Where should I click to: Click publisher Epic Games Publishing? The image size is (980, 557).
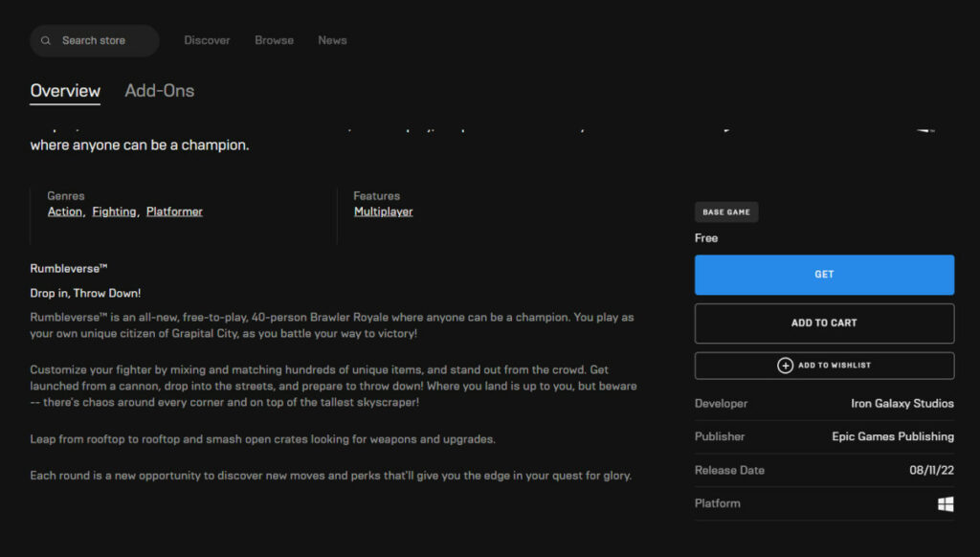coord(892,436)
